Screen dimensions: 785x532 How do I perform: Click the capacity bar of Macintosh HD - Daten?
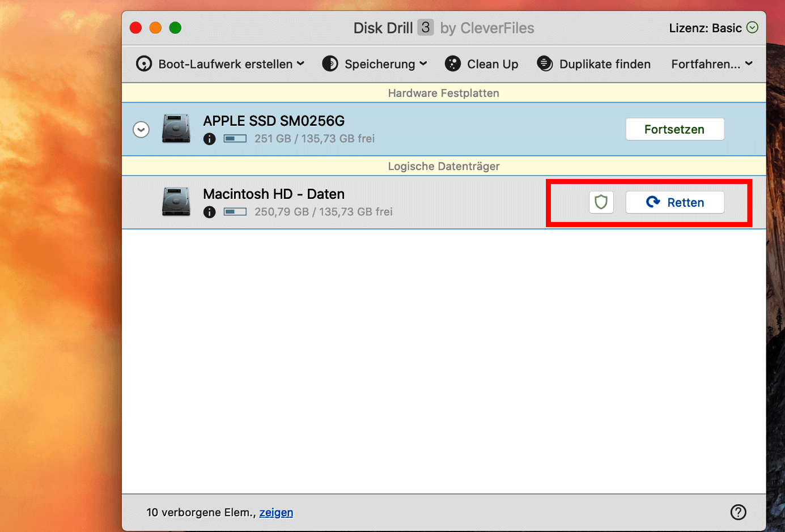click(x=235, y=212)
